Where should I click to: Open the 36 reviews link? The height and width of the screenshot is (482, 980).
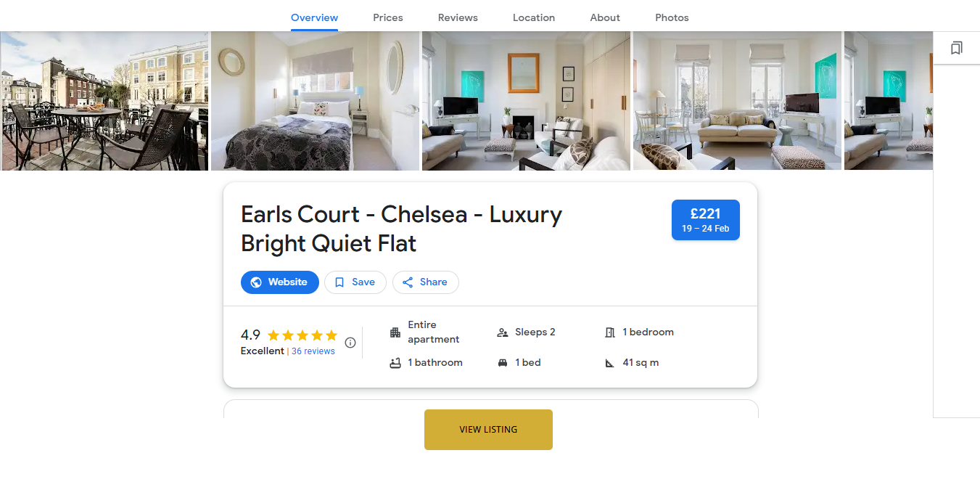point(313,351)
